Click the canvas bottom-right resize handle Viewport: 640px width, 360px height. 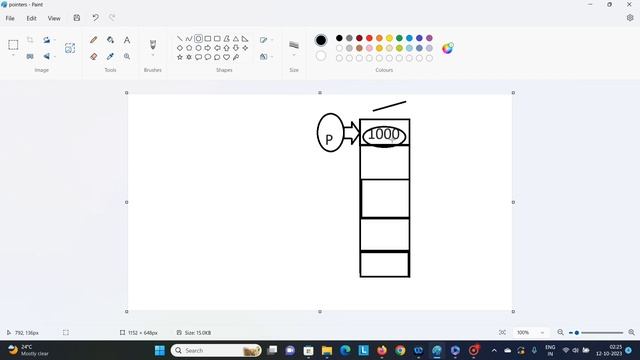[513, 311]
